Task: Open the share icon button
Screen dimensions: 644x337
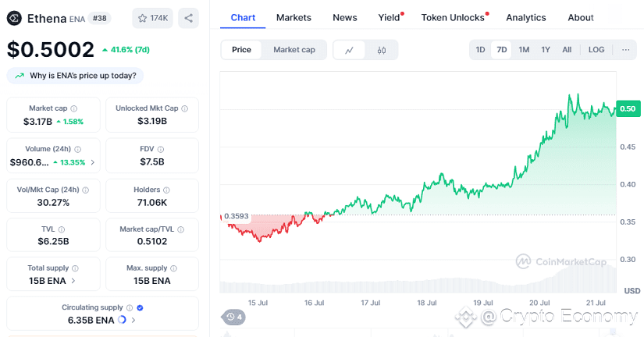Action: 189,18
